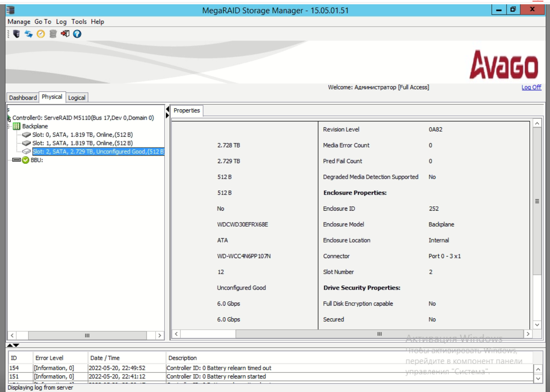Click the Unconfigured Good status value

click(241, 288)
